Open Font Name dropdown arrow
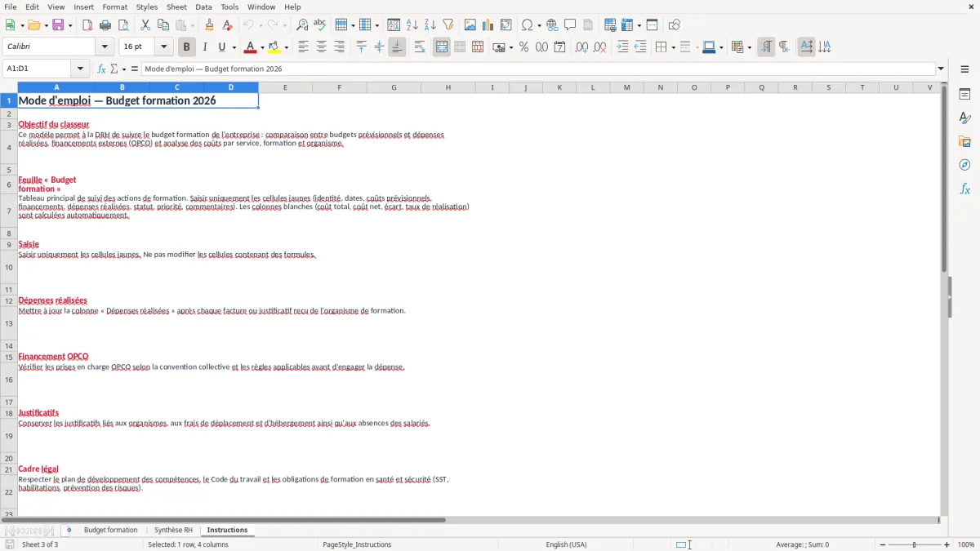 [105, 47]
